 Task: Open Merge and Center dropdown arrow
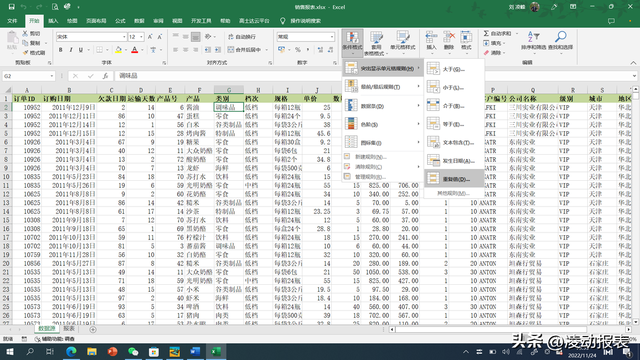point(267,50)
